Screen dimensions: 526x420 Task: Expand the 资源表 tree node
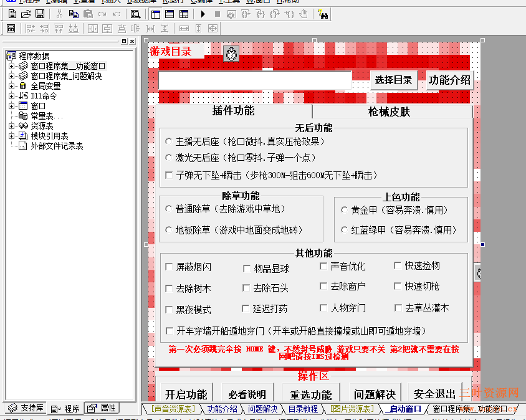[11, 126]
